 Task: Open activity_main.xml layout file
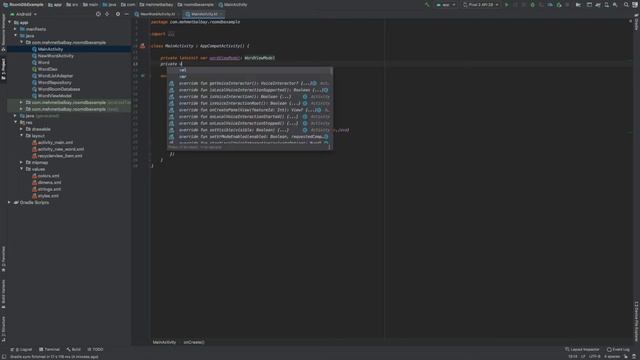coord(55,142)
